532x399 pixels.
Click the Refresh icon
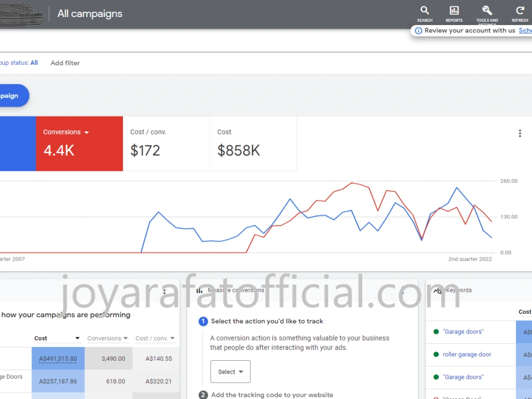pyautogui.click(x=520, y=14)
